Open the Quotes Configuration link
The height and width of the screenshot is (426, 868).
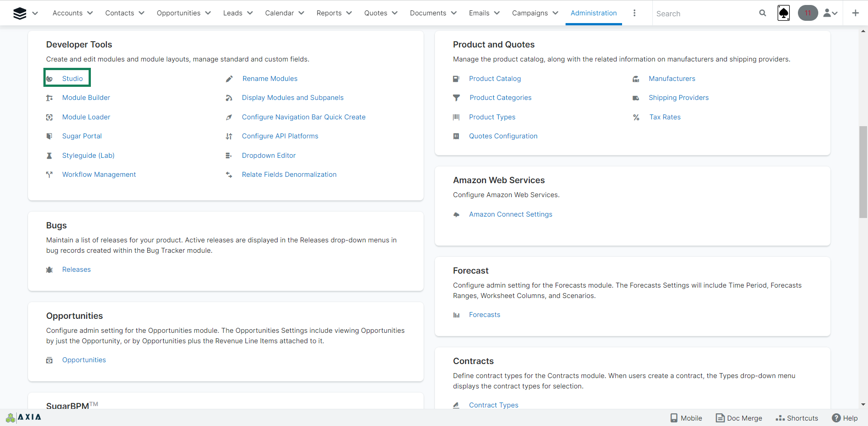(503, 136)
